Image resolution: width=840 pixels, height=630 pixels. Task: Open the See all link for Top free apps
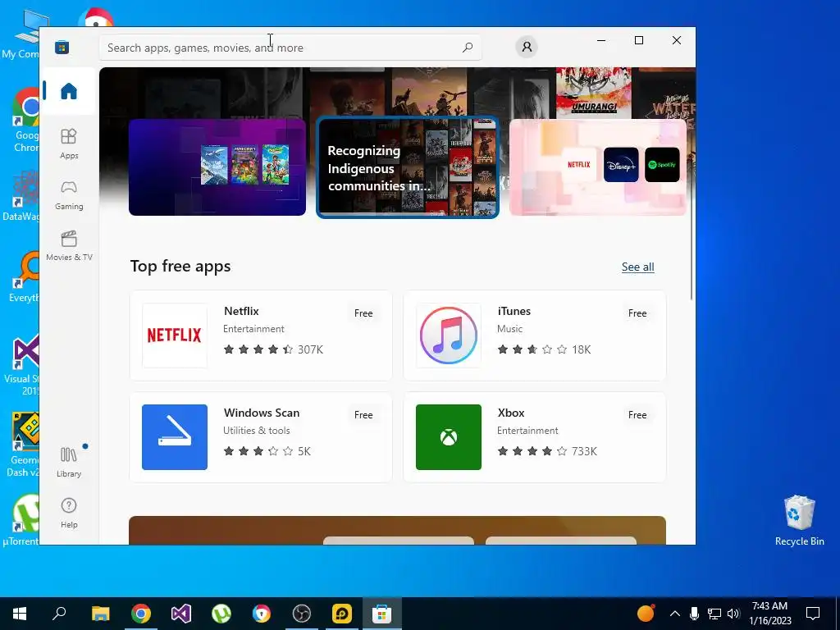coord(637,267)
